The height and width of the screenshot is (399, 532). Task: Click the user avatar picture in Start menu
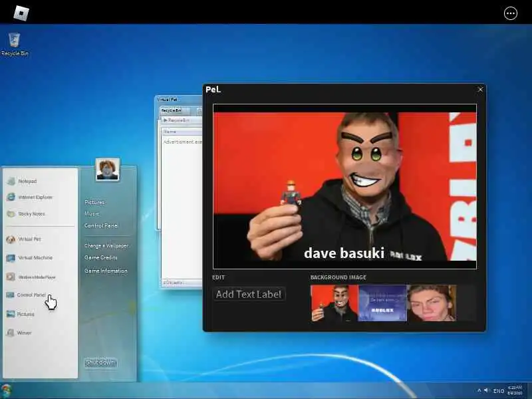click(x=108, y=170)
